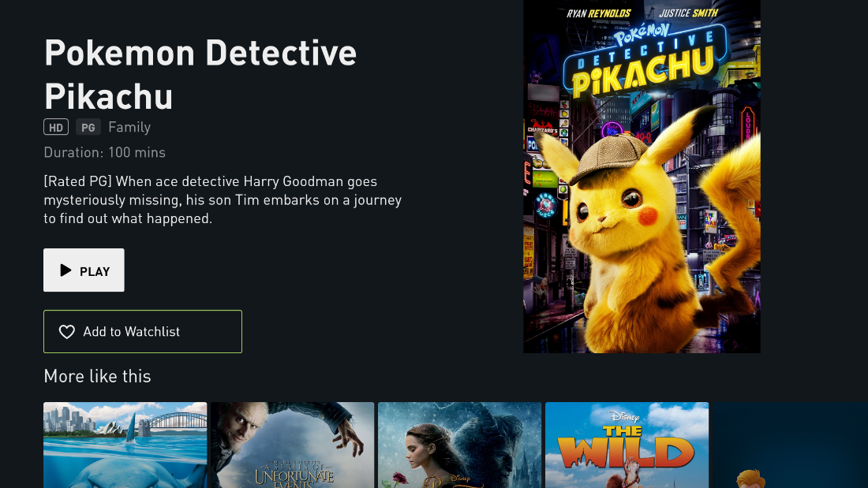Click the More like this heading
Screen dimensions: 868x488
(x=97, y=376)
